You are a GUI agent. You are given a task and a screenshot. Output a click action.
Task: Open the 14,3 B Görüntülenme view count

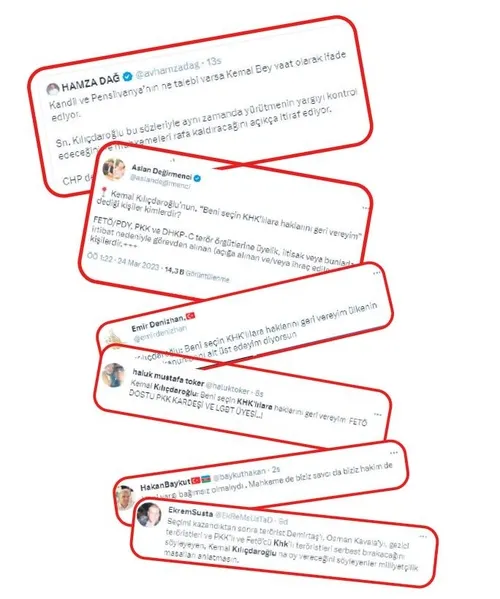click(x=197, y=275)
